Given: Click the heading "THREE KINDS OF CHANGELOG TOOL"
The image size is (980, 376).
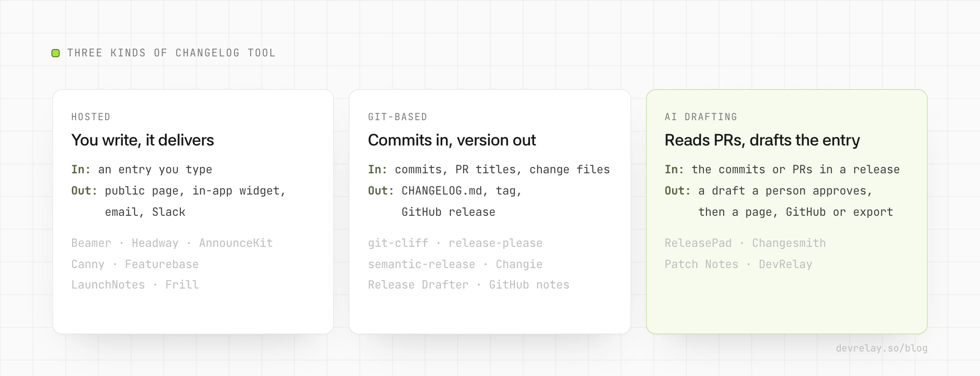Looking at the screenshot, I should (x=171, y=53).
